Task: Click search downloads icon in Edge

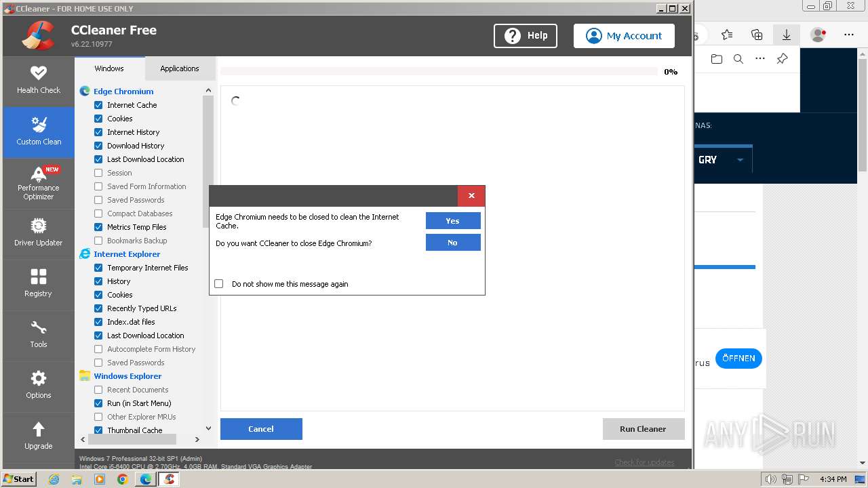Action: click(x=738, y=59)
